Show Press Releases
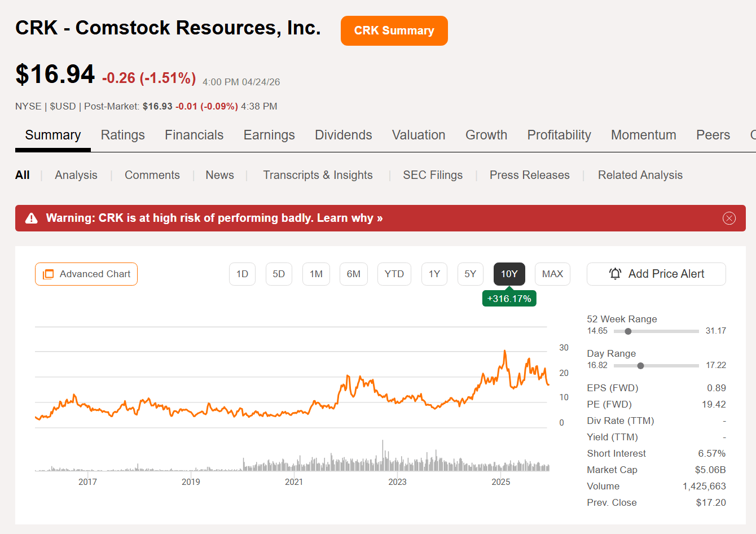Viewport: 756px width, 534px height. pos(530,175)
